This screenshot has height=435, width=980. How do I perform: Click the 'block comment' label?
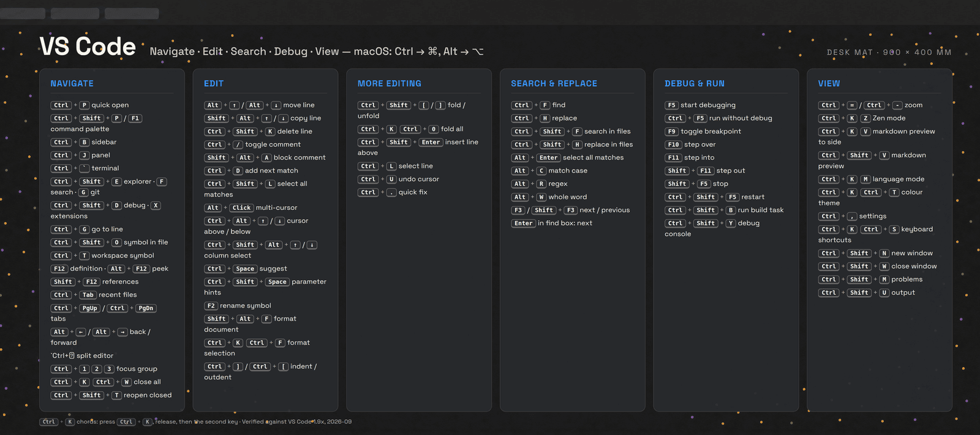click(300, 158)
